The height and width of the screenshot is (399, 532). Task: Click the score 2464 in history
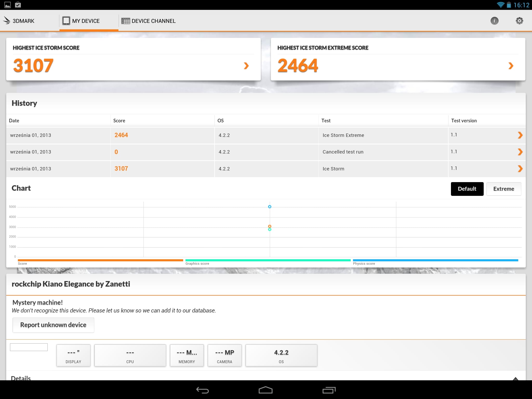121,135
